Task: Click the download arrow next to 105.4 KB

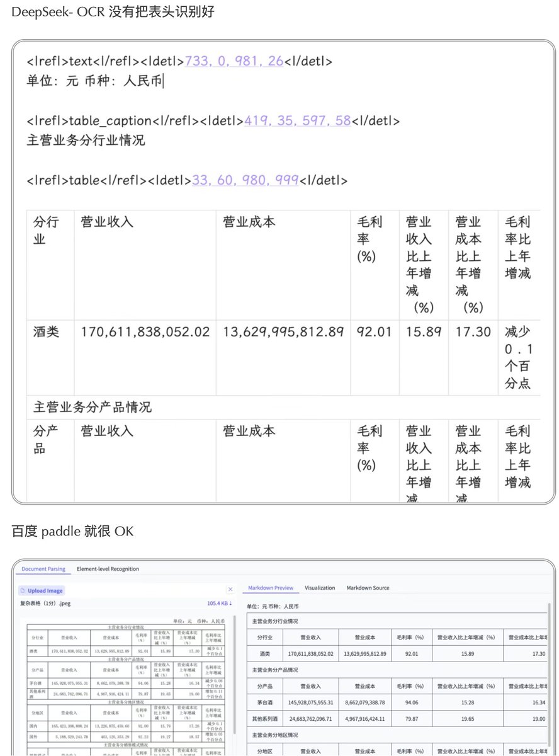Action: pos(230,603)
